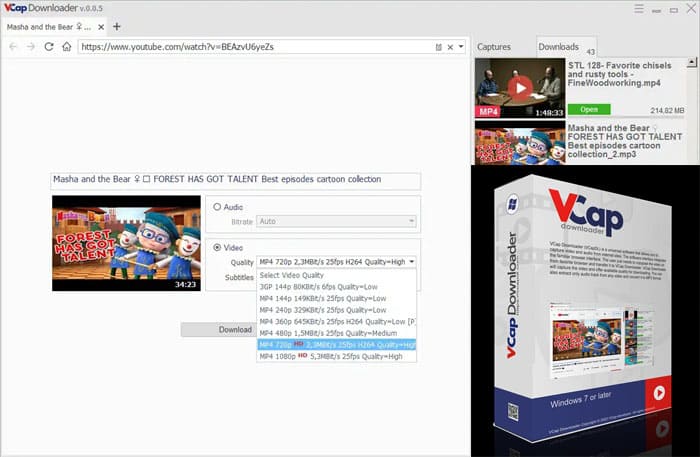Click the 34:23 duration label
This screenshot has width=700, height=457.
(185, 284)
